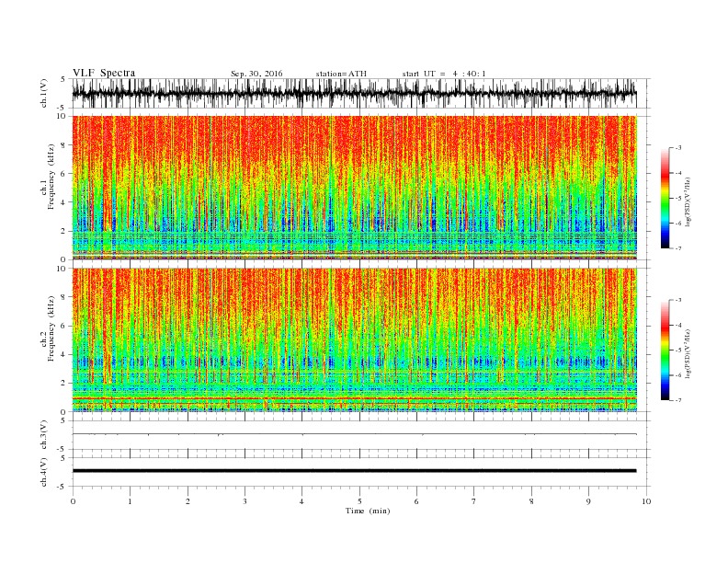Click the 6 minute tick label on Time axis
The width and height of the screenshot is (728, 563).
417,501
